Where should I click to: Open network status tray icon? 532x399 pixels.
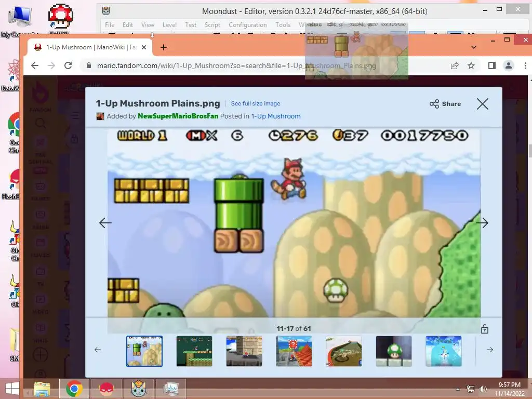(471, 389)
